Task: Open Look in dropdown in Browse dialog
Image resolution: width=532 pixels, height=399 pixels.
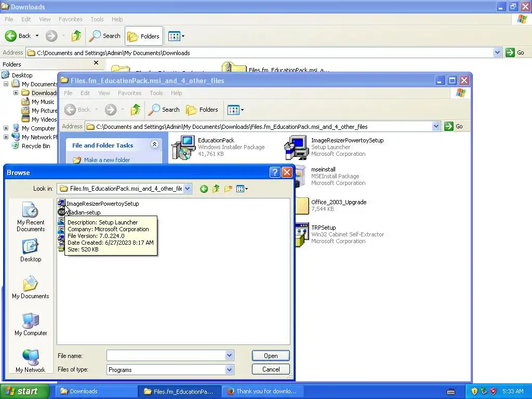Action: (187, 189)
